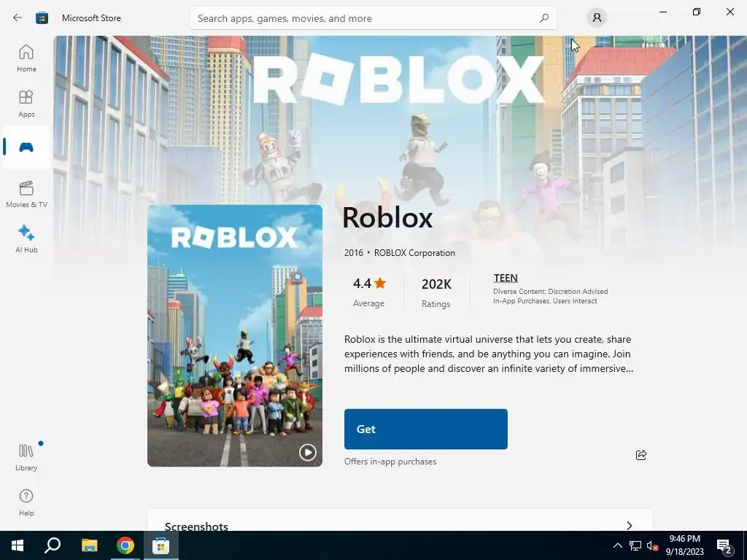Image resolution: width=747 pixels, height=560 pixels.
Task: Click Microsoft Store taskbar icon
Action: point(161,545)
